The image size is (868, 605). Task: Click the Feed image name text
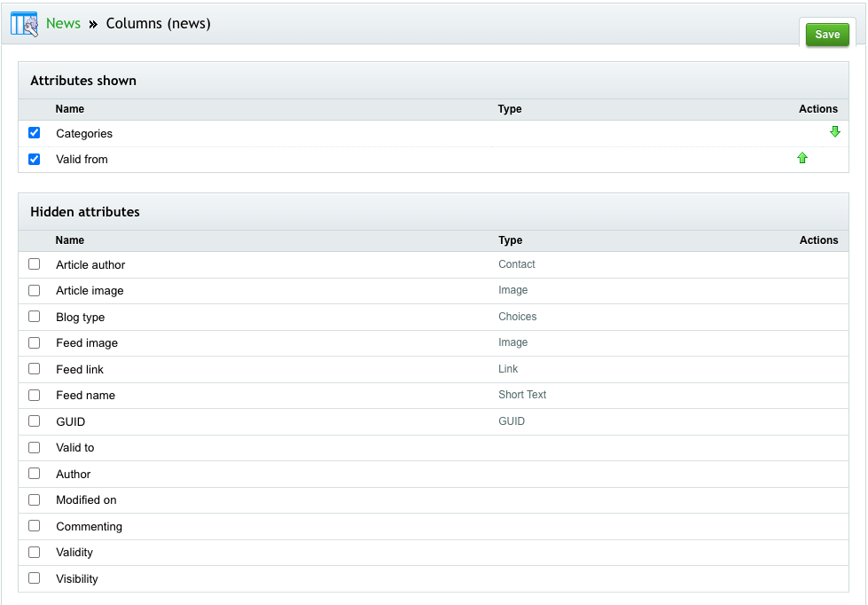(87, 343)
